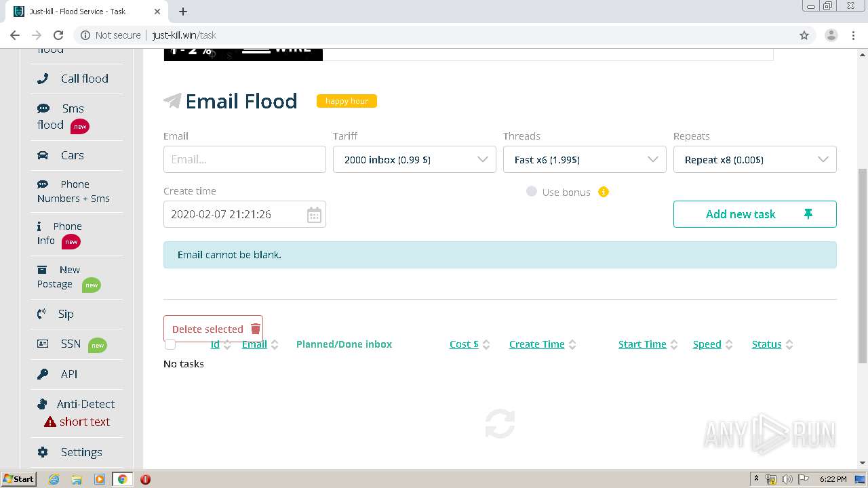Screen dimensions: 868x488
Task: Open Phone Numbers + Sms page
Action: click(x=74, y=191)
